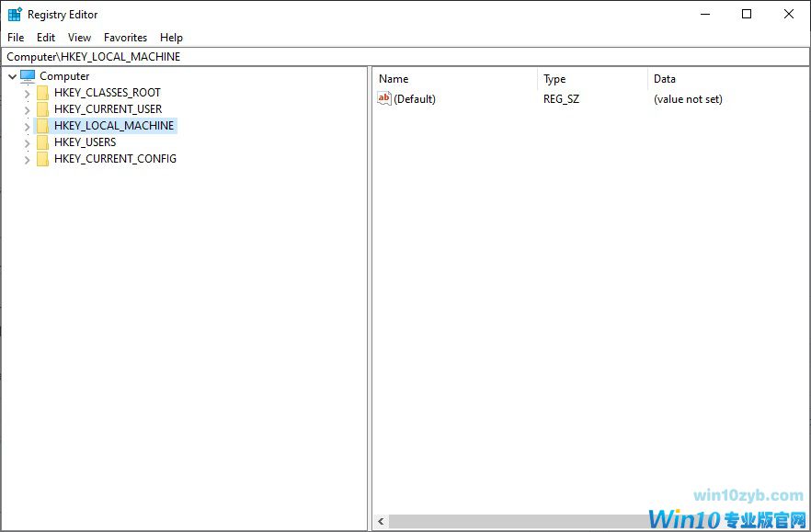
Task: Click the folder icon next to HKEY_CURRENT_USER
Action: (42, 108)
